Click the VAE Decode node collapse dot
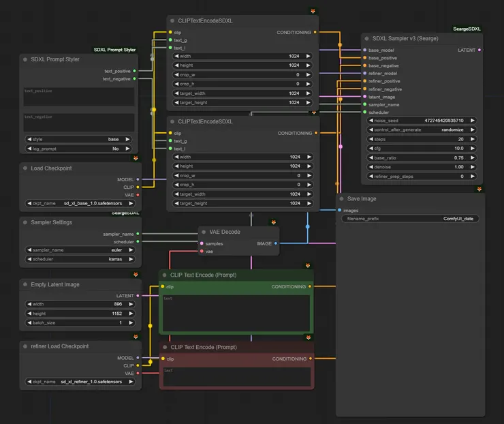Image resolution: width=504 pixels, height=424 pixels. 204,232
